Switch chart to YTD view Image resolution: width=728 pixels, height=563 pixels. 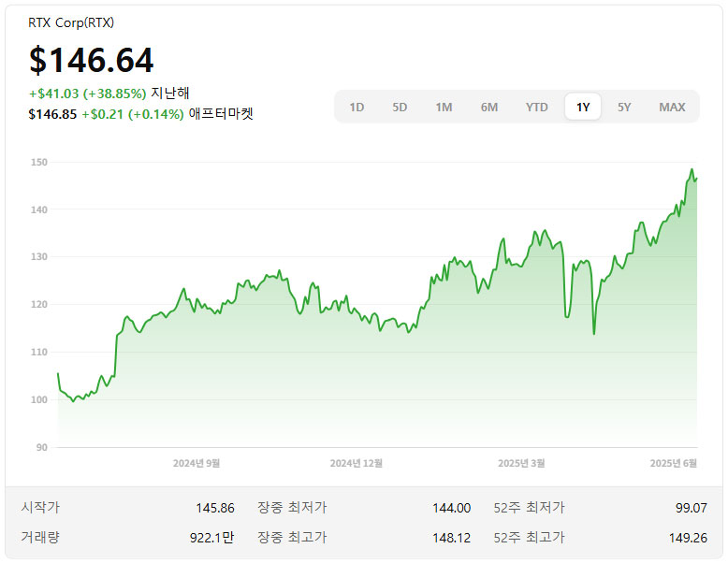[537, 108]
